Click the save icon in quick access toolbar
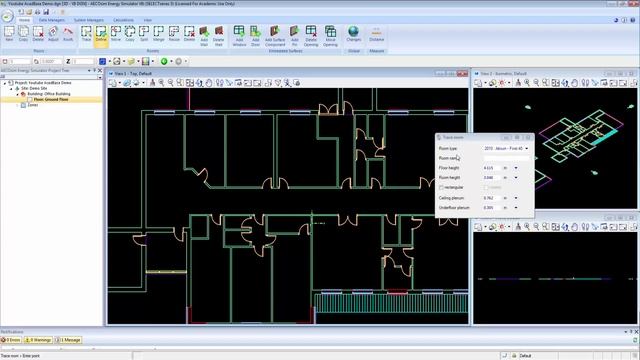The image size is (640, 360). 46,12
